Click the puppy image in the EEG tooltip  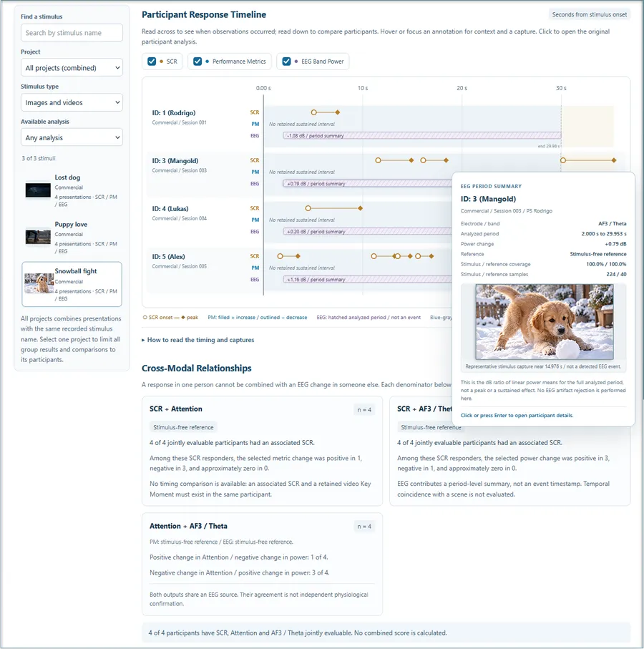[545, 321]
